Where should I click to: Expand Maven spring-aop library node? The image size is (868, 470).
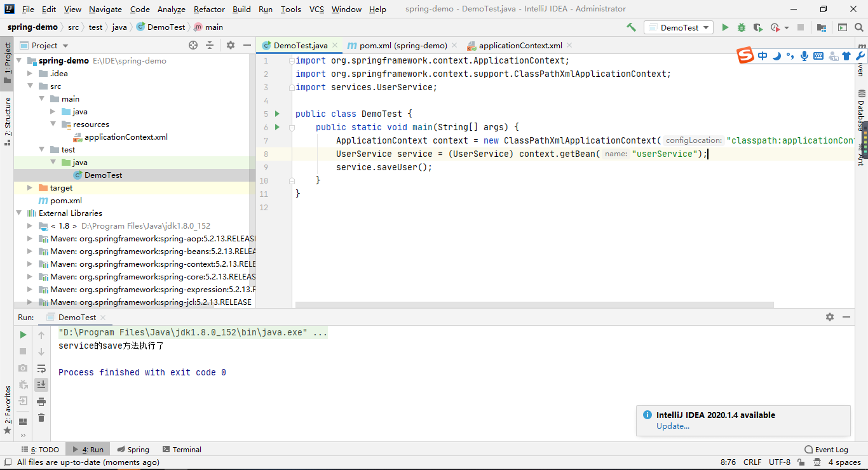(30, 239)
